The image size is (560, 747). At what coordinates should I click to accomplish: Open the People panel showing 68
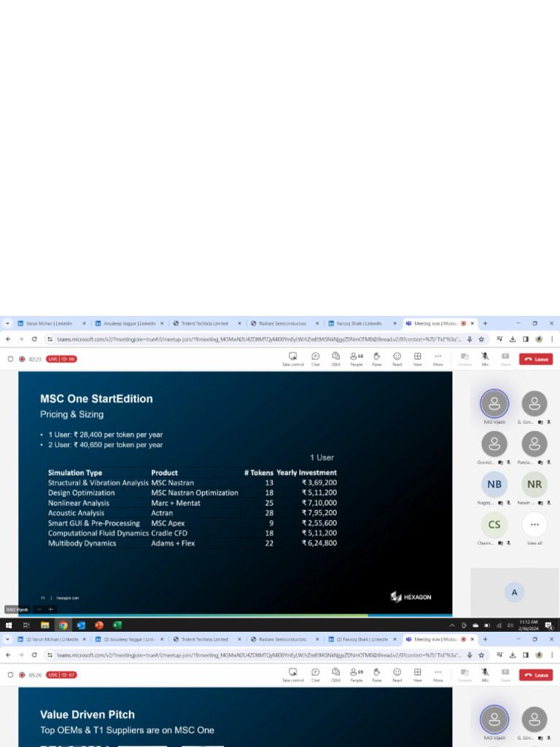point(357,359)
